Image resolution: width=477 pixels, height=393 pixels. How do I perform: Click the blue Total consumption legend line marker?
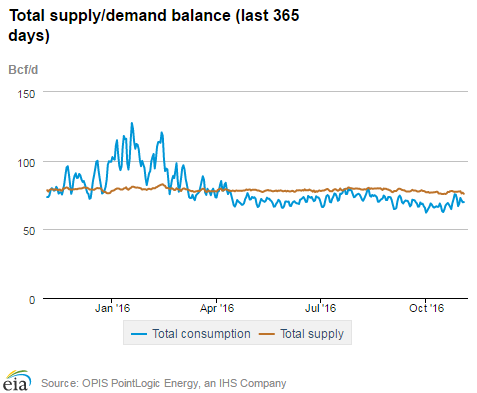click(139, 334)
